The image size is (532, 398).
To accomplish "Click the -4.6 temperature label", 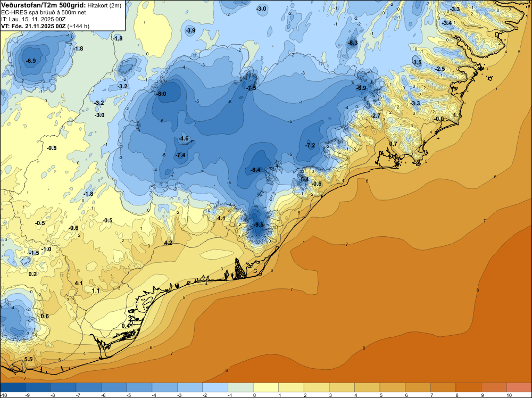I will pos(183,138).
